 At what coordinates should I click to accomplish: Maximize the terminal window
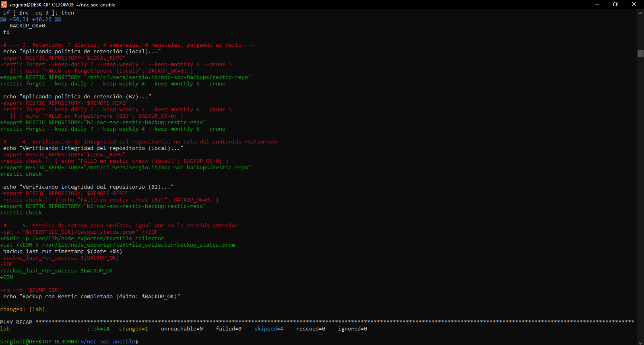[615, 4]
